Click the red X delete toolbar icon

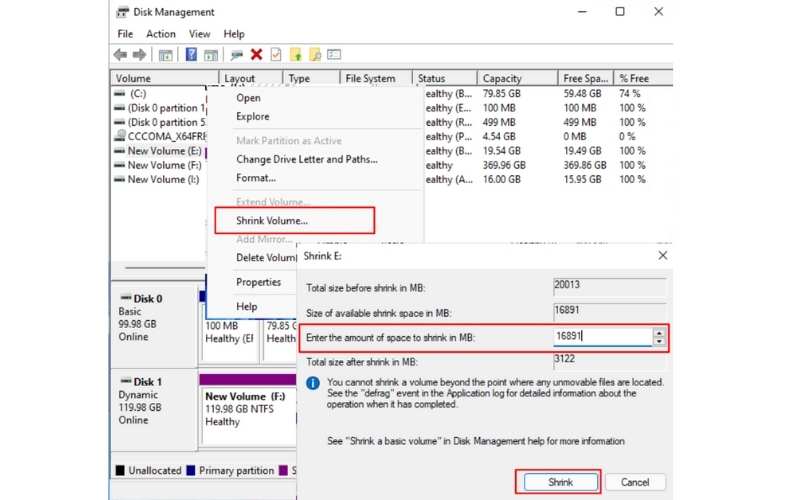[256, 55]
